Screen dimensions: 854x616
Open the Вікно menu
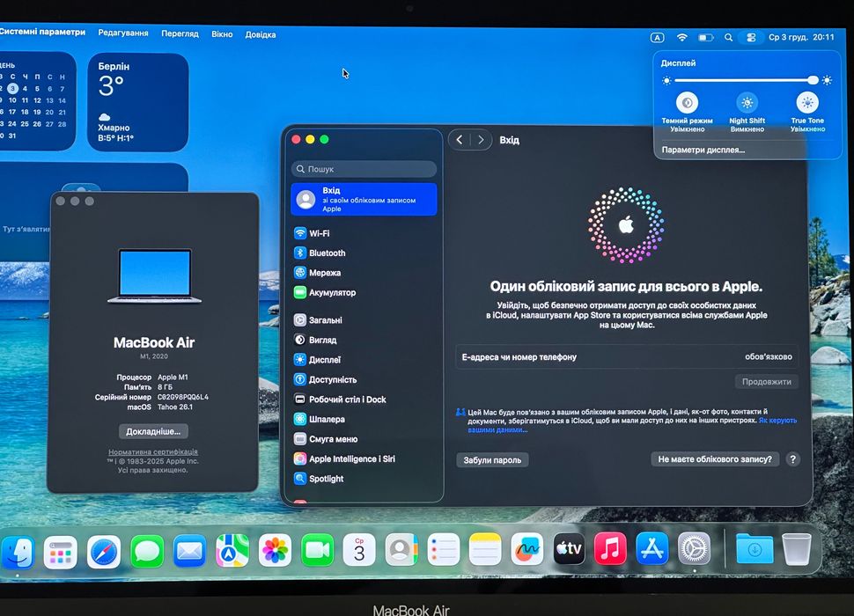pyautogui.click(x=222, y=34)
